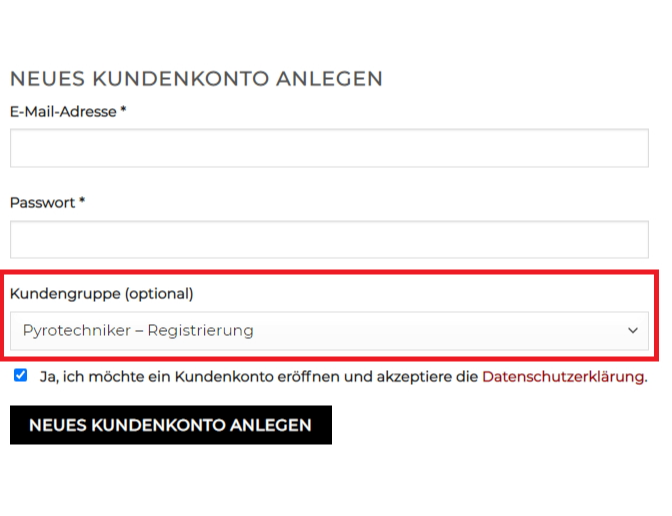Open the Kundengruppe dropdown menu

tap(329, 331)
